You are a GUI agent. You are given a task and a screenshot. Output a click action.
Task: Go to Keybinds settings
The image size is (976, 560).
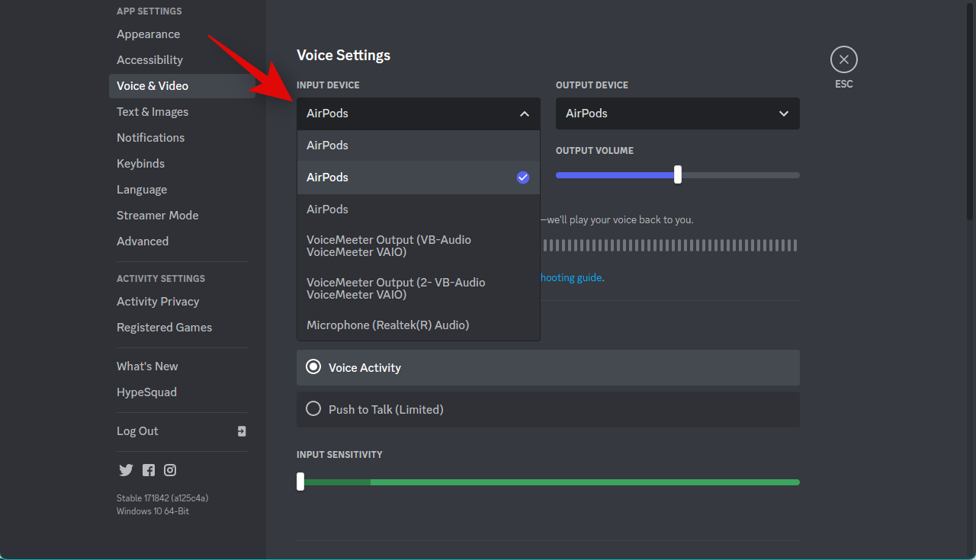point(140,164)
